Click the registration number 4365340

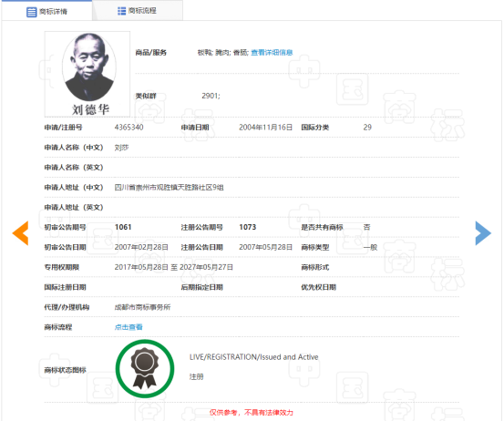point(129,128)
